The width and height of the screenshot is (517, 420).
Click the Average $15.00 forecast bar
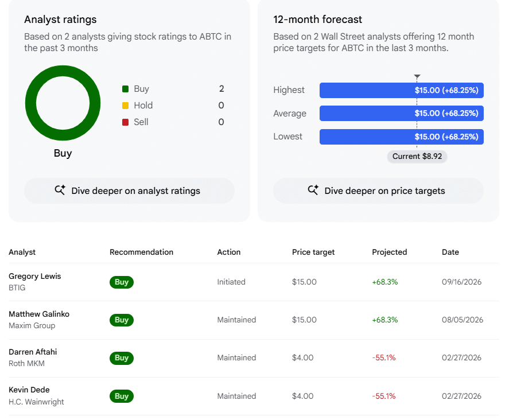402,114
